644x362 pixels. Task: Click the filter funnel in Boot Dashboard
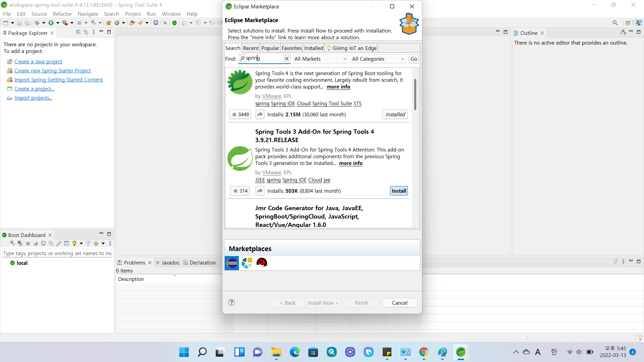(x=88, y=244)
